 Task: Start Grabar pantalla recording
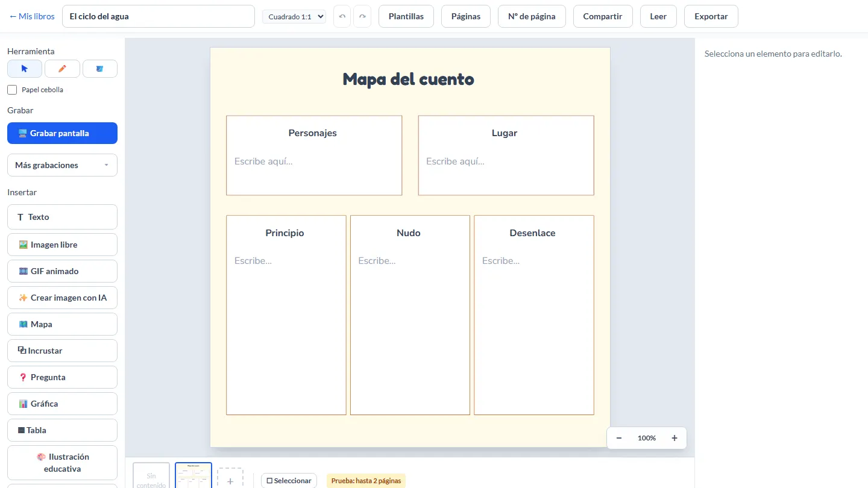tap(62, 133)
